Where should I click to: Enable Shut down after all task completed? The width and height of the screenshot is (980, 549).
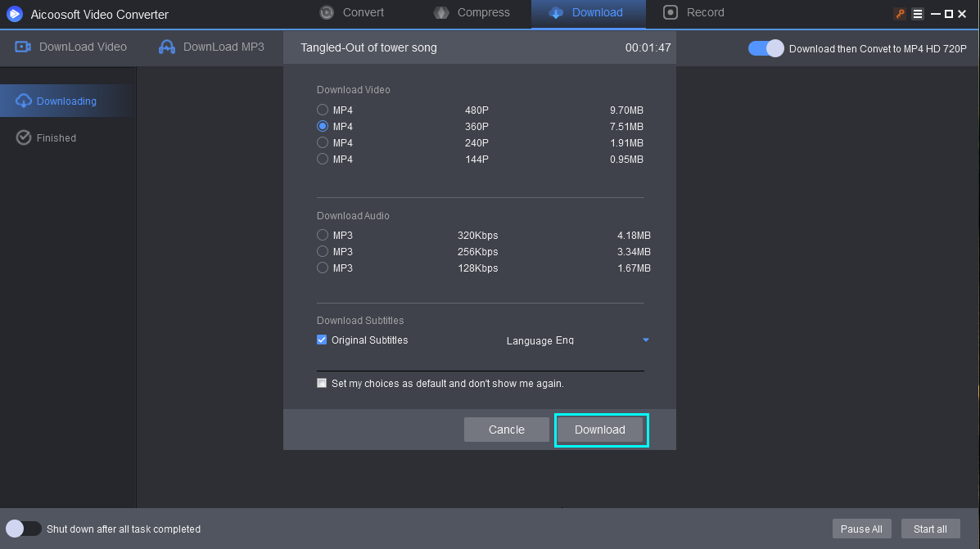point(23,529)
